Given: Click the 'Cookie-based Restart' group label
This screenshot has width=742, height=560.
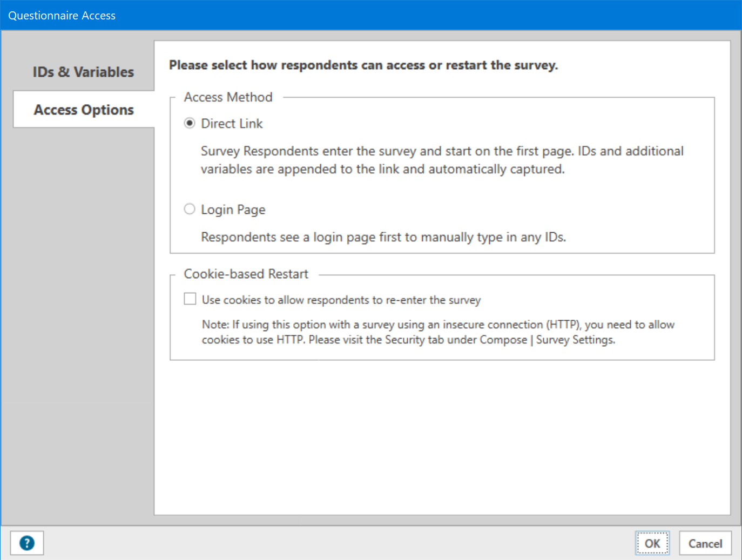Looking at the screenshot, I should pyautogui.click(x=246, y=274).
